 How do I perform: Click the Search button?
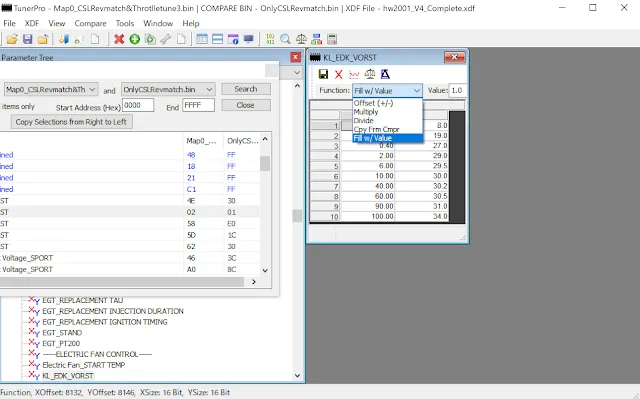tap(246, 89)
